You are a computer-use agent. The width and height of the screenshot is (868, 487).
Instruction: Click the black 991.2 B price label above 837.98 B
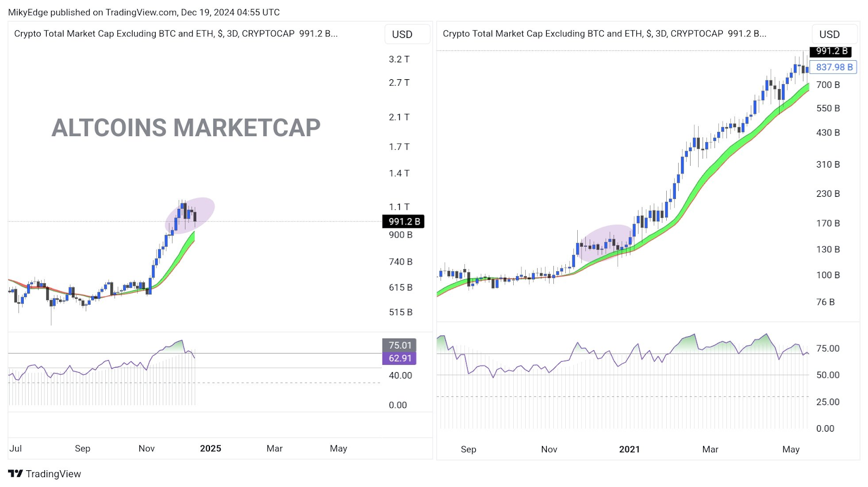point(831,51)
